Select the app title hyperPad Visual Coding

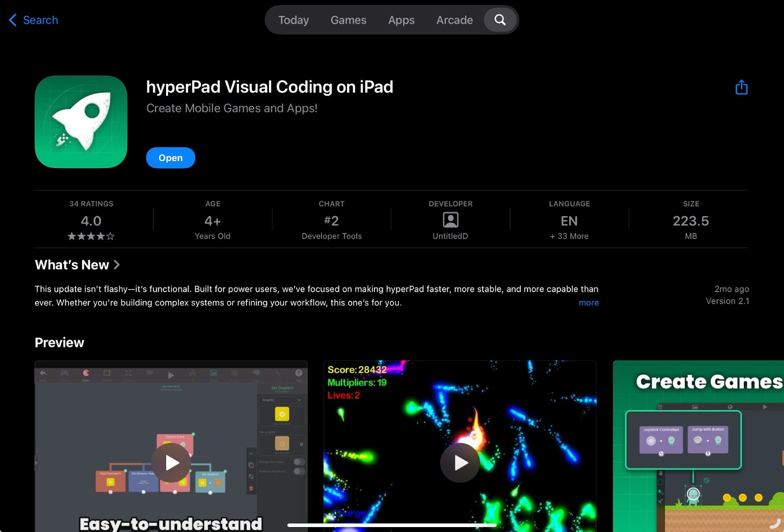269,87
